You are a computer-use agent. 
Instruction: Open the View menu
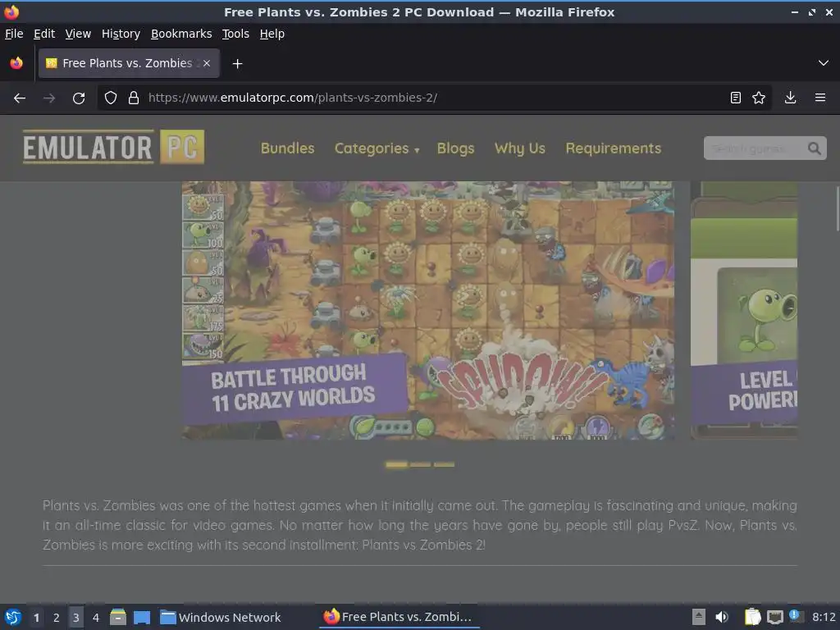tap(78, 34)
